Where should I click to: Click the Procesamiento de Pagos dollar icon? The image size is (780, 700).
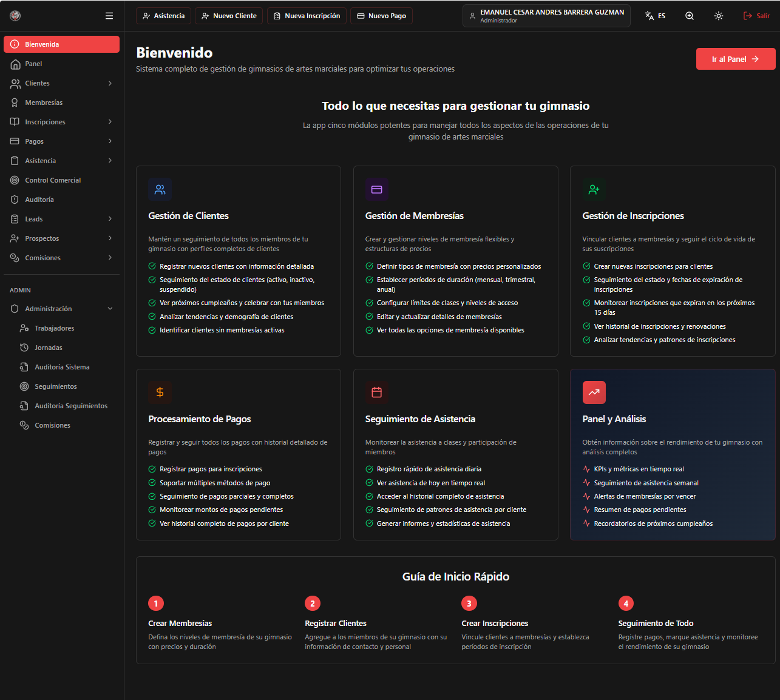coord(160,392)
